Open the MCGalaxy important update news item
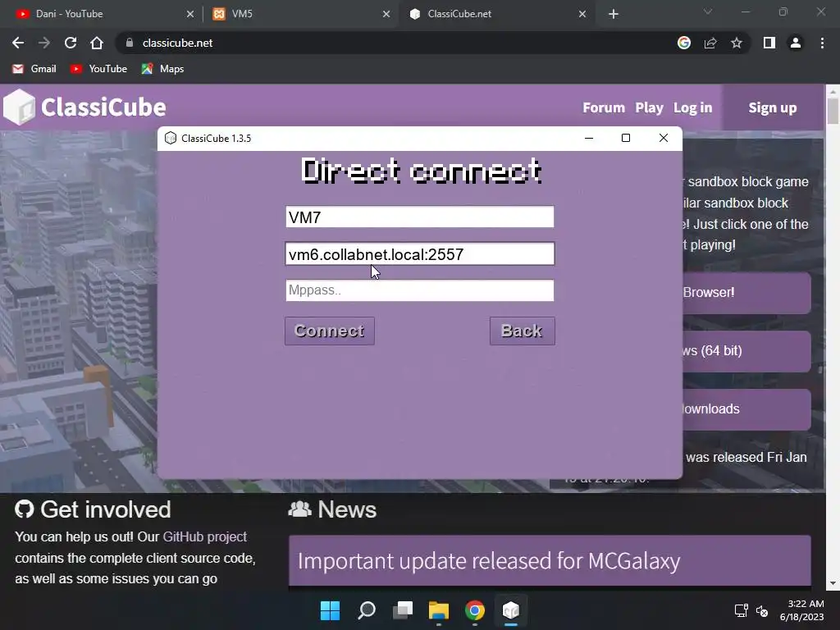 coord(550,561)
